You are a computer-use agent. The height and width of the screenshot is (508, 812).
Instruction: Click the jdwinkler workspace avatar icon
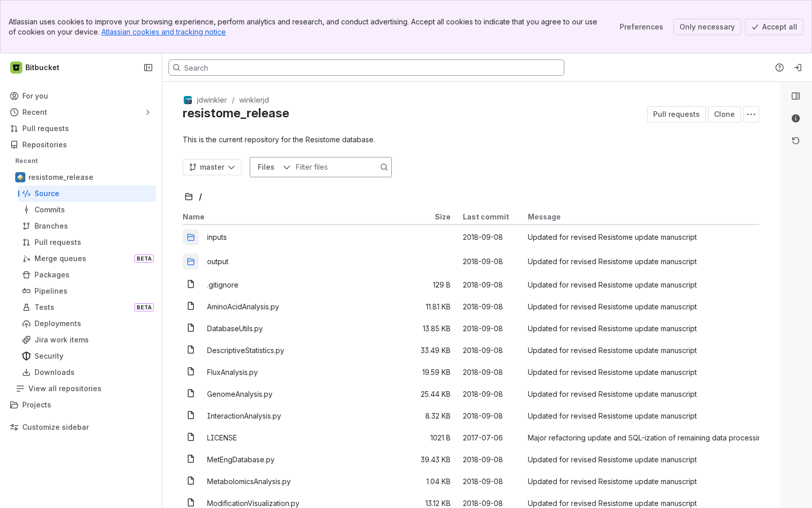click(188, 100)
